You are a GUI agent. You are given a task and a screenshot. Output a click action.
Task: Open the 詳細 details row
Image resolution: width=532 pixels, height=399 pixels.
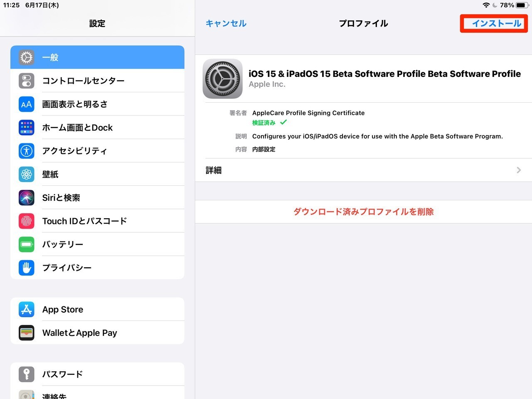pyautogui.click(x=364, y=170)
